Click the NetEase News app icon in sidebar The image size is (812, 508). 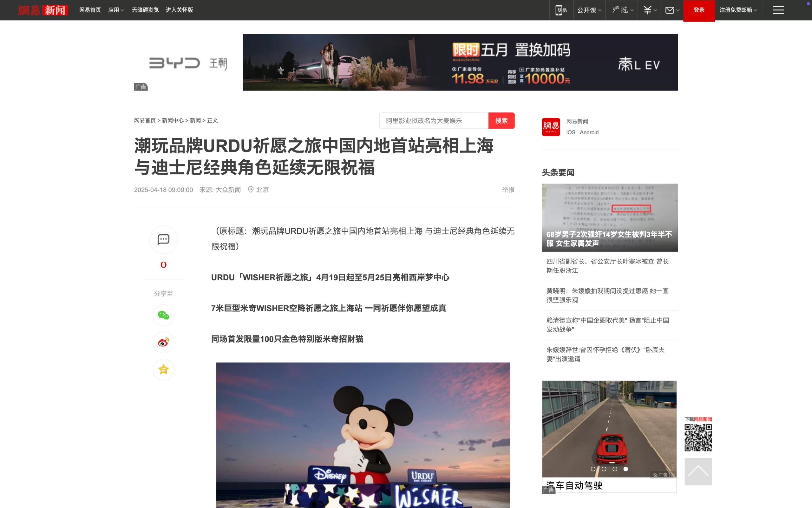551,127
